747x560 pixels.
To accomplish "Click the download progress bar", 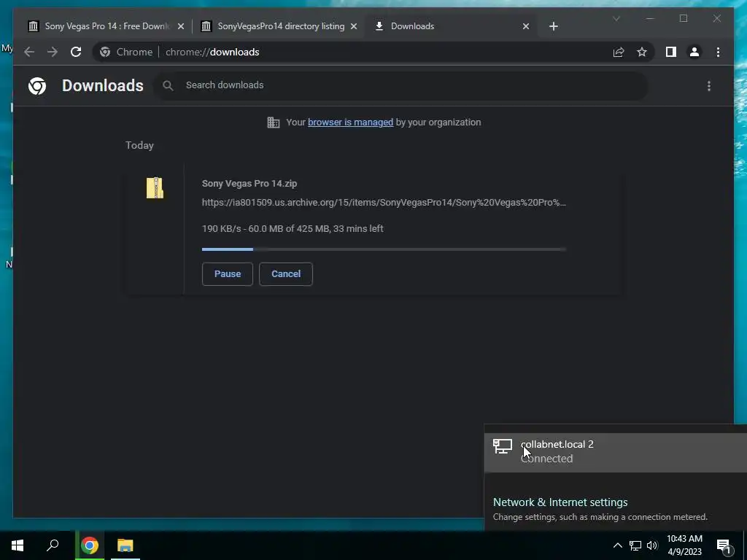I will pos(384,249).
